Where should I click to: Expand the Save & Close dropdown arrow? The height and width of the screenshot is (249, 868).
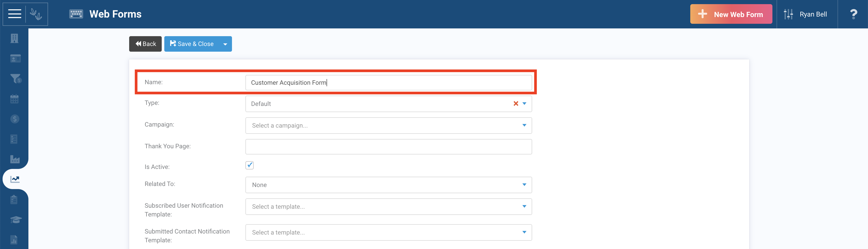pyautogui.click(x=225, y=44)
